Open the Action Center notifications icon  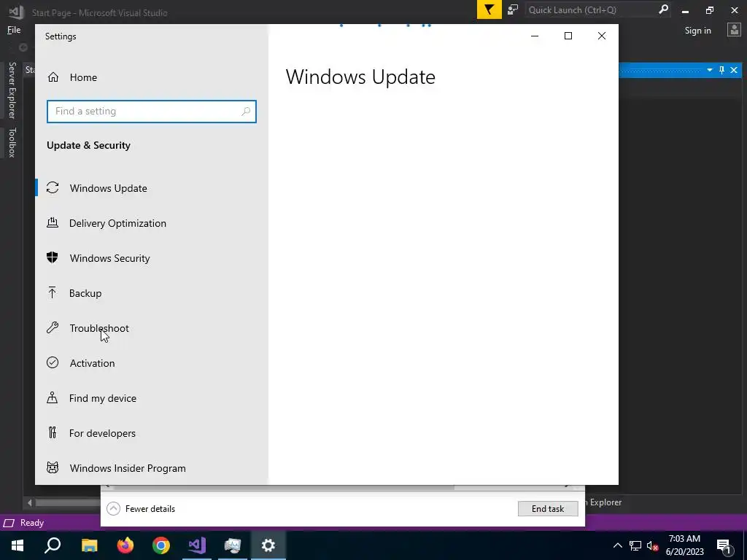pyautogui.click(x=724, y=545)
